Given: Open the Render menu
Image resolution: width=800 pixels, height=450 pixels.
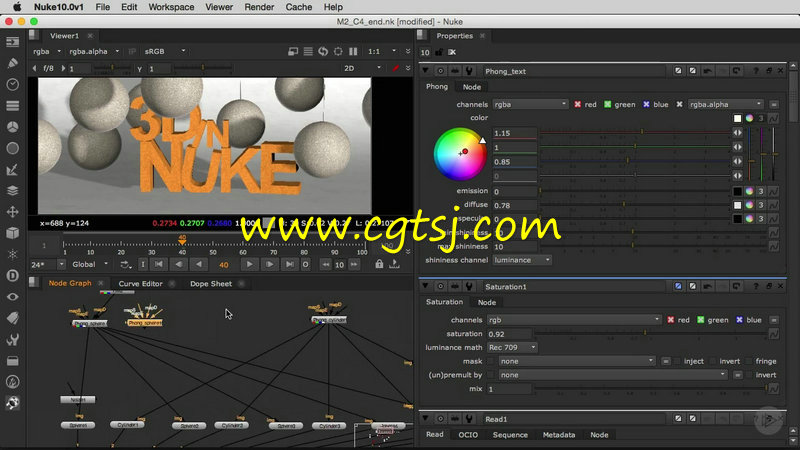Looking at the screenshot, I should [x=259, y=7].
